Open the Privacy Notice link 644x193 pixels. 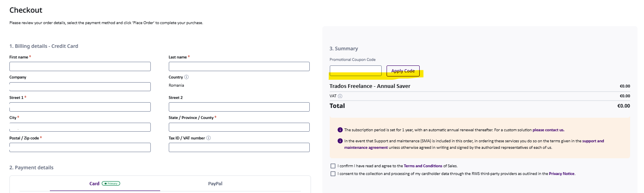[x=561, y=174]
